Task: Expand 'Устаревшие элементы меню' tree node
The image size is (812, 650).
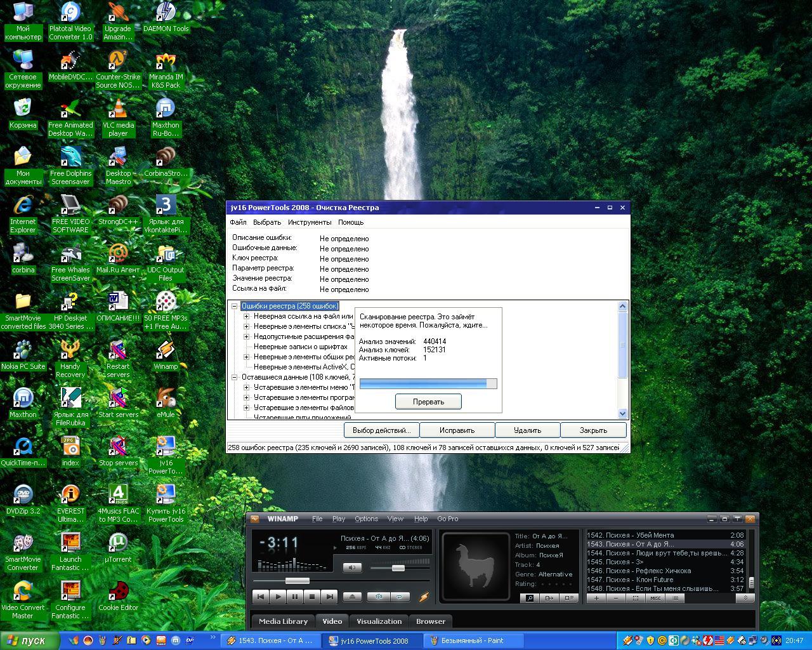Action: (x=247, y=387)
